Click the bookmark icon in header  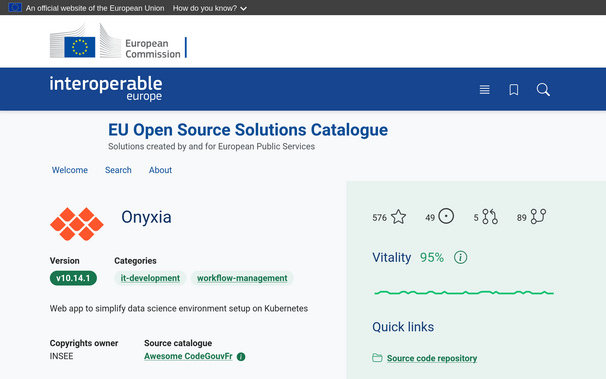tap(514, 90)
